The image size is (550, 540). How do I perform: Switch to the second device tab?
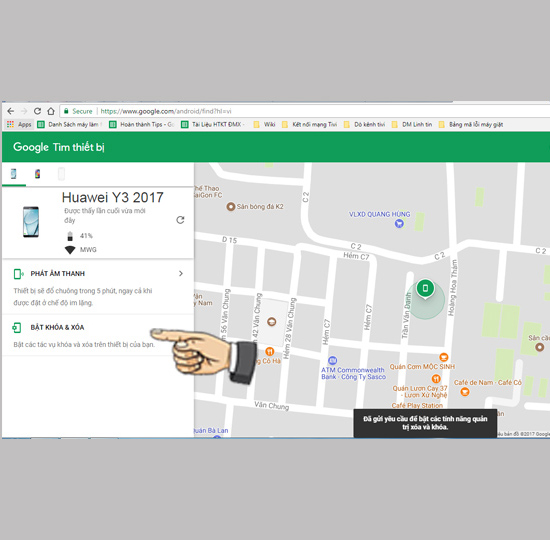click(x=37, y=174)
